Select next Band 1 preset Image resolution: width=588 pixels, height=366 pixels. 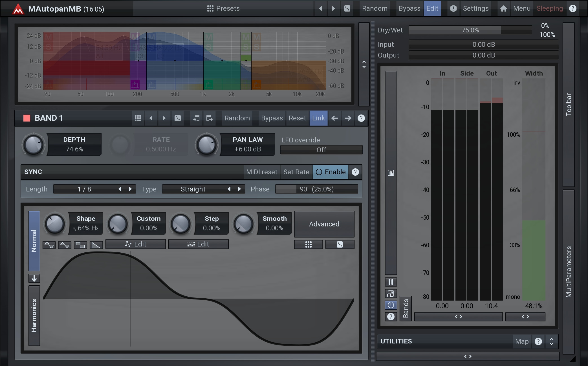click(x=164, y=118)
